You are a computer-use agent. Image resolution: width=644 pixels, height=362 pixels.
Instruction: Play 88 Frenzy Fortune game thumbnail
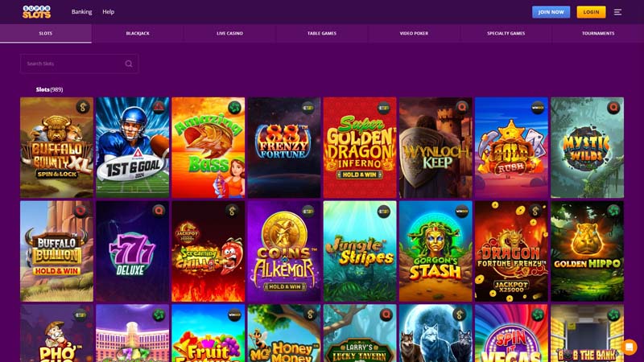[284, 148]
